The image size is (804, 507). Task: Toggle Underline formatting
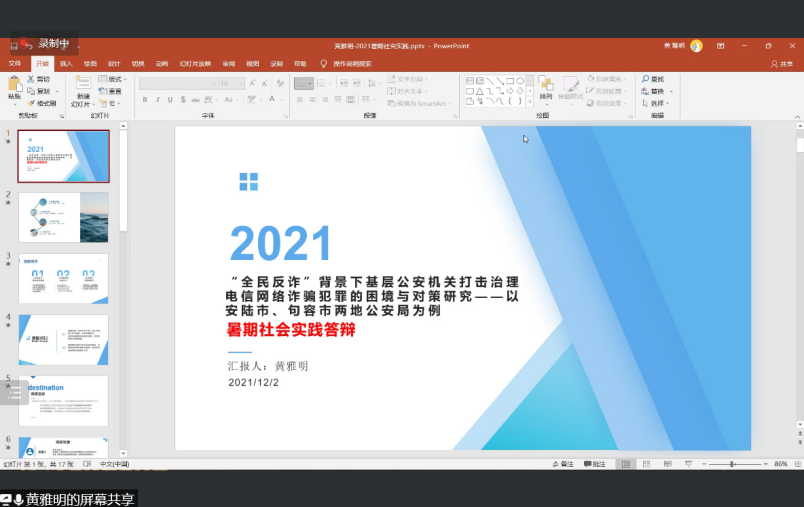pyautogui.click(x=171, y=100)
